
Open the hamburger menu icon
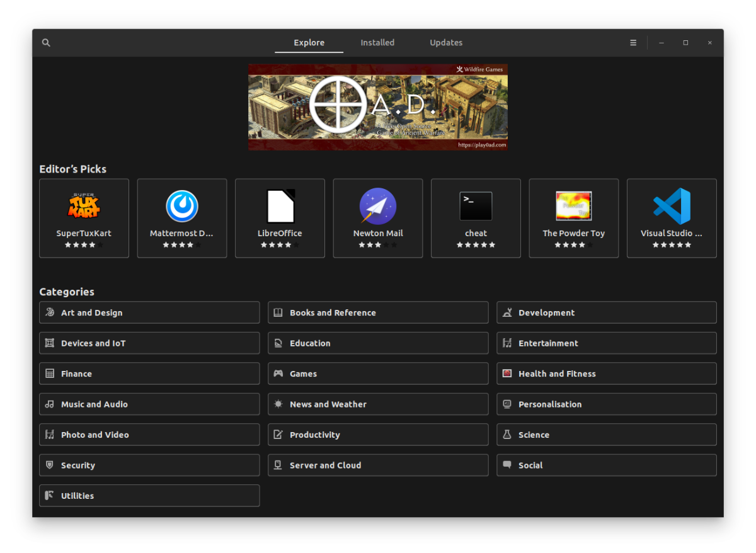(633, 43)
